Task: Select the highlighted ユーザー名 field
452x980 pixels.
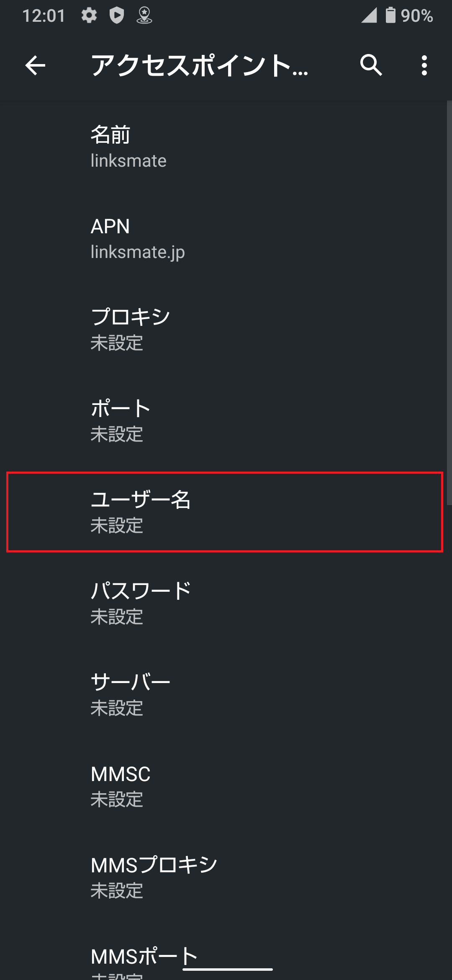Action: tap(226, 512)
